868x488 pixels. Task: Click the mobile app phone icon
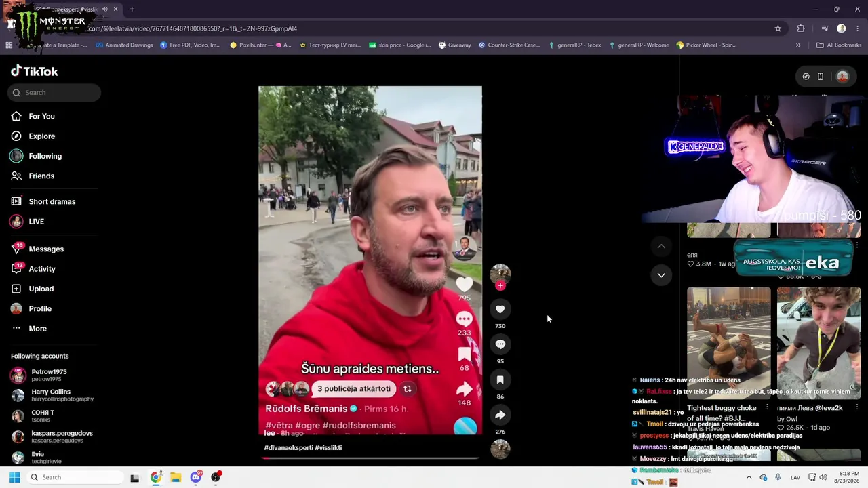pyautogui.click(x=821, y=77)
